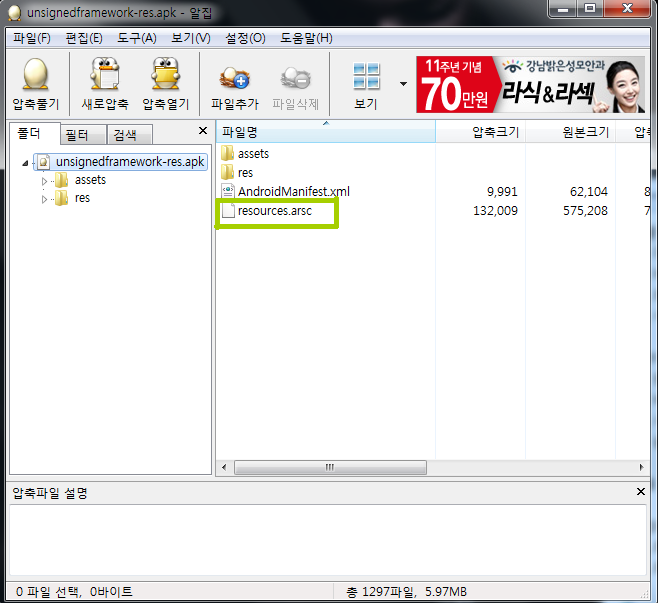Switch to the 필터 tab
The image size is (658, 603).
[x=77, y=135]
